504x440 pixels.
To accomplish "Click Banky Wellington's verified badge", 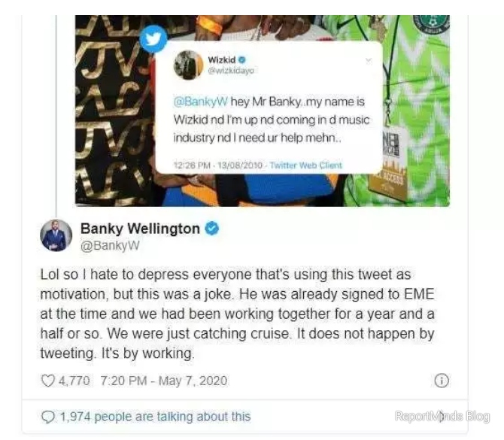I will 212,229.
